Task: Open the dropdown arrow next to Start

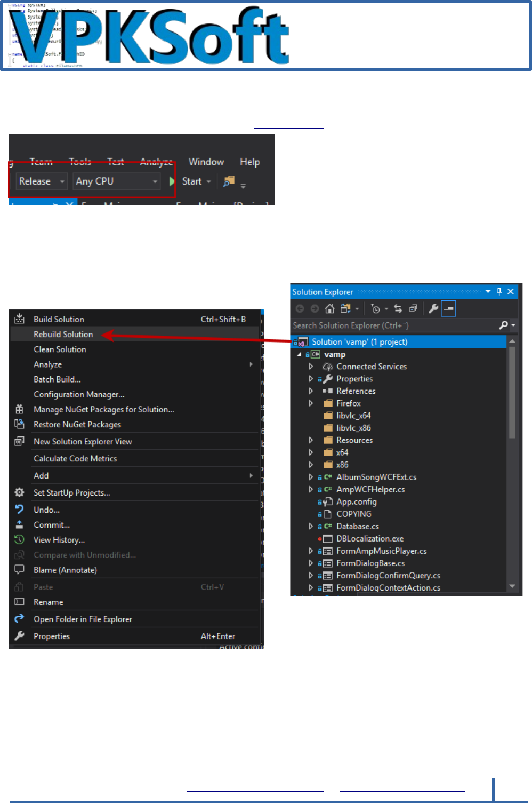Action: point(209,182)
